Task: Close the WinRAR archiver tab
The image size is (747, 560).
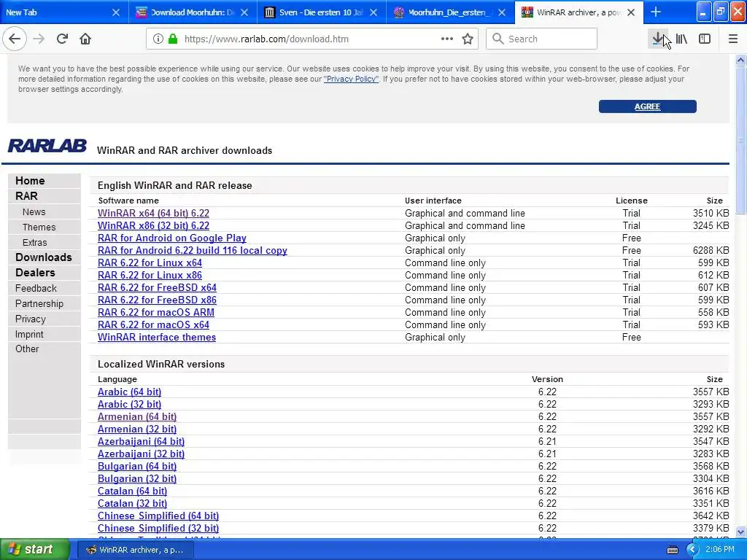Action: click(x=631, y=12)
